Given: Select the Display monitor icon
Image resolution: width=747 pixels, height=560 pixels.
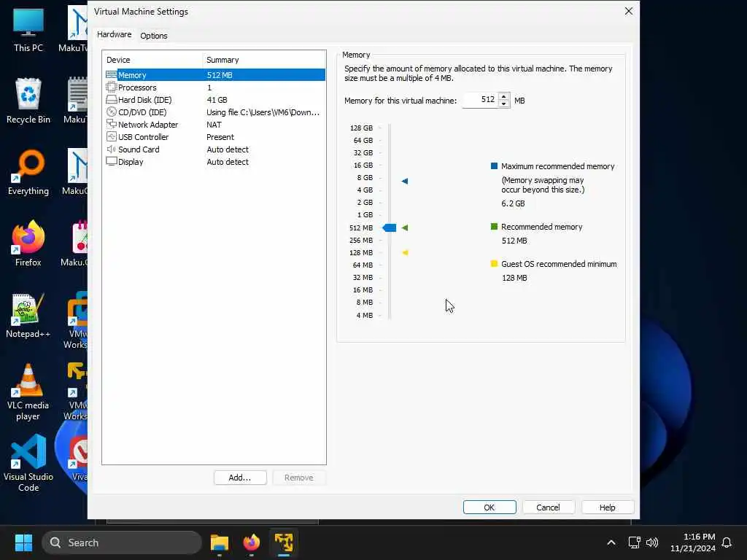Looking at the screenshot, I should coord(111,161).
